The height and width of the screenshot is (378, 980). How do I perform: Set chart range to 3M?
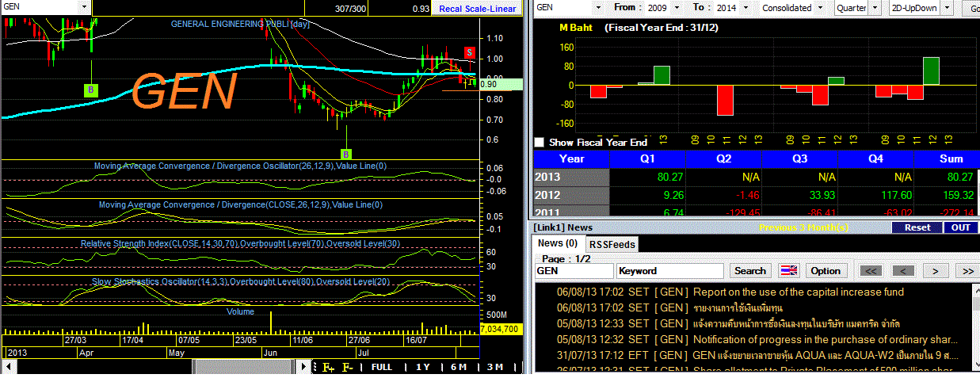coord(494,367)
